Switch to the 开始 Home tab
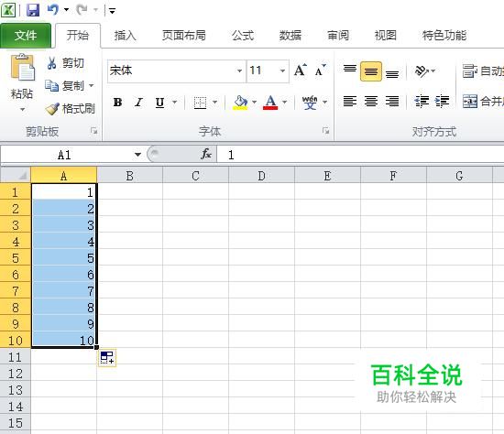 [x=78, y=36]
